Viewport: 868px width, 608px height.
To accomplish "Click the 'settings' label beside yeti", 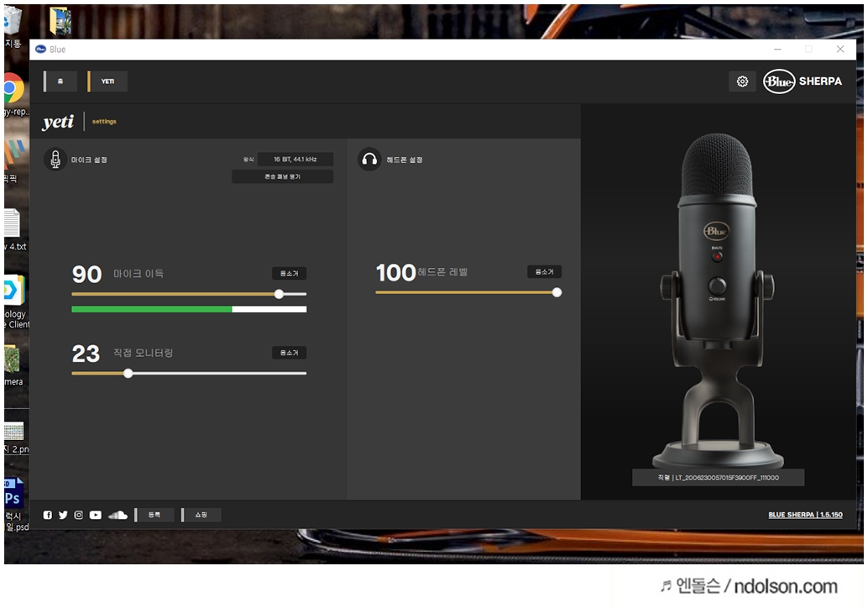I will (104, 121).
